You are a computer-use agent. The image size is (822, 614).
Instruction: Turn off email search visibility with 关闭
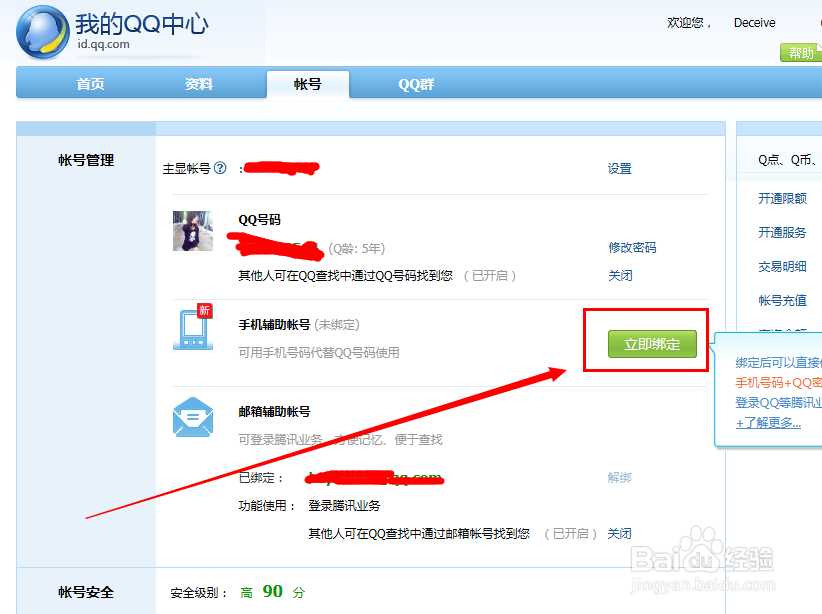point(620,533)
